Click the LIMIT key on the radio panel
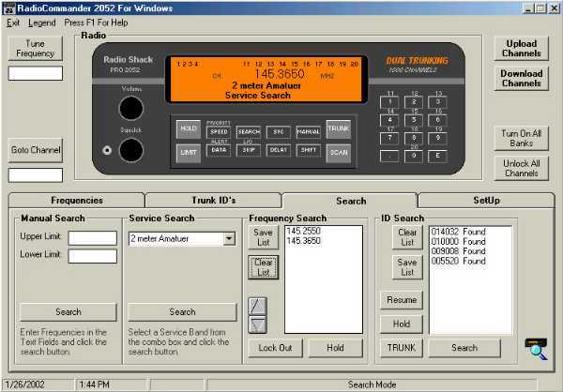Screen dimensions: 563x392 pos(189,153)
